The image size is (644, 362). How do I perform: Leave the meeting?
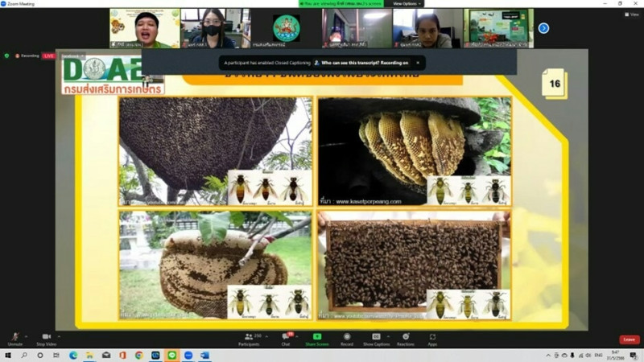pos(629,339)
